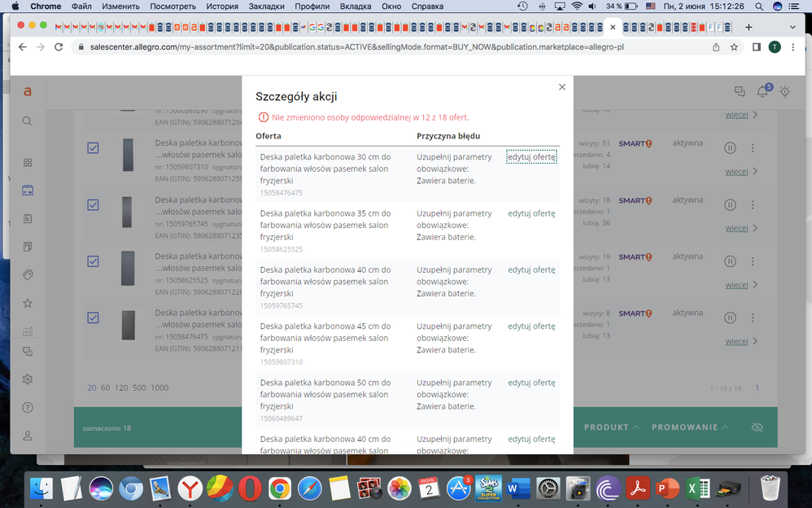This screenshot has width=812, height=508.
Task: Open the help question mark icon
Action: [28, 407]
